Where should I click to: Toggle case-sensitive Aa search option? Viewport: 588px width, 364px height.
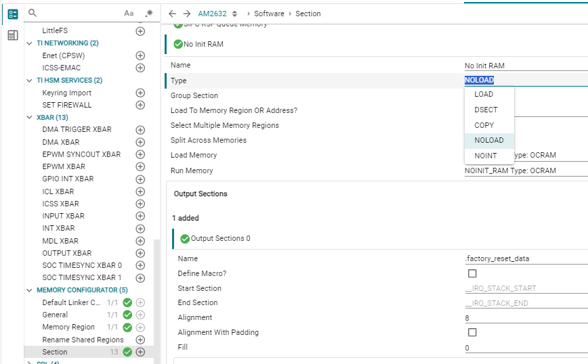(129, 14)
